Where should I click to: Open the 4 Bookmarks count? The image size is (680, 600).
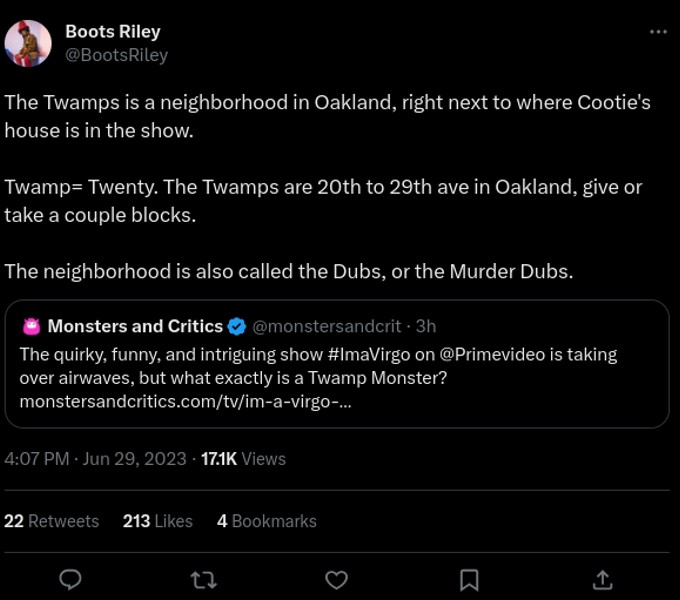coord(267,521)
